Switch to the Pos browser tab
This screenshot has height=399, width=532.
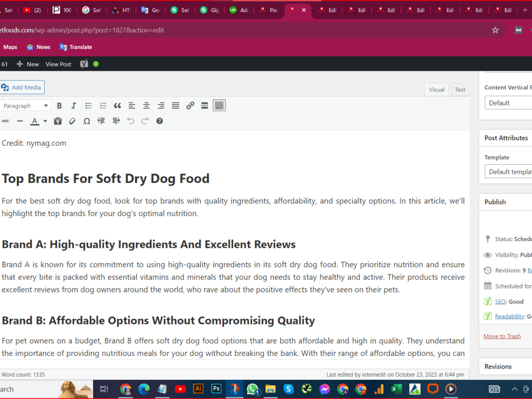point(269,10)
